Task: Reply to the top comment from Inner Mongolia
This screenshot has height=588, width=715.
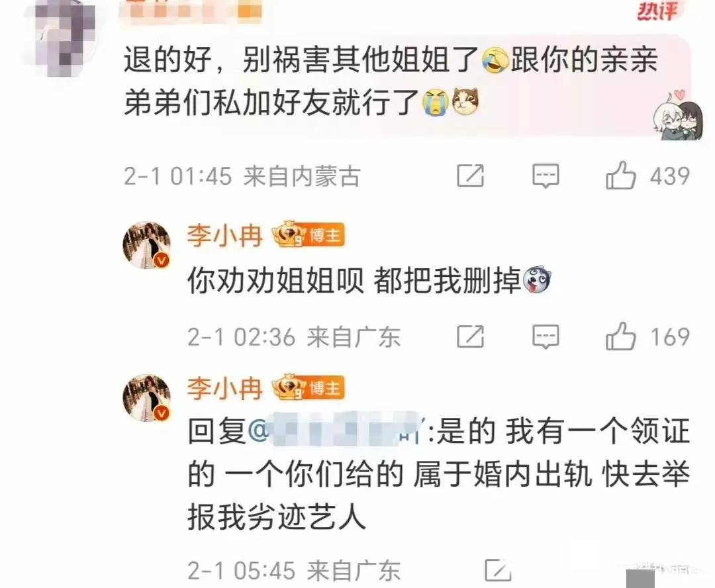Action: coord(546,175)
